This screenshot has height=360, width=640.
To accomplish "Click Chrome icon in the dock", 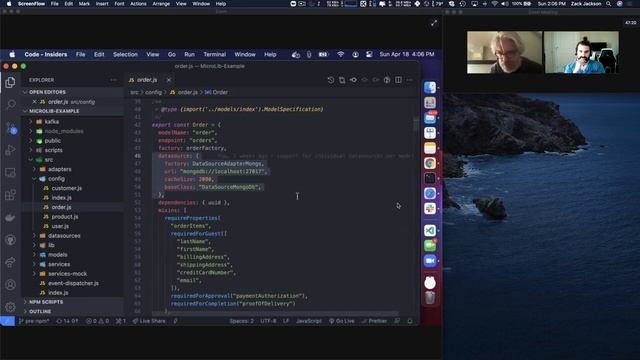I will point(430,163).
